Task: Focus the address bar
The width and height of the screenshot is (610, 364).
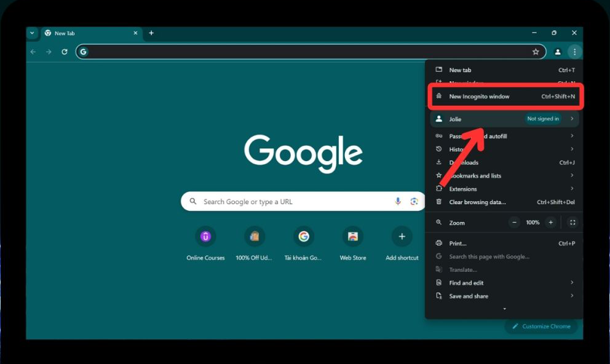Action: tap(311, 52)
